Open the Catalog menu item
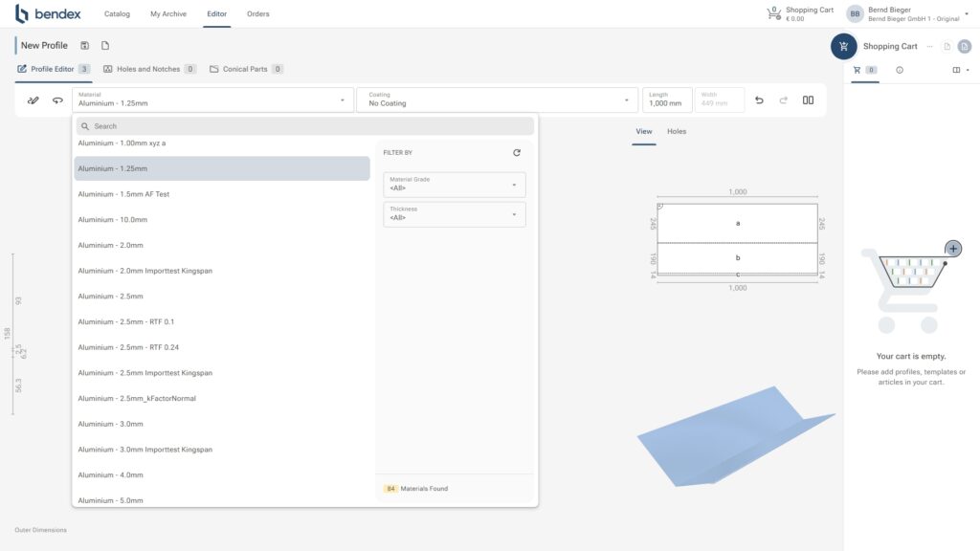 click(x=117, y=14)
